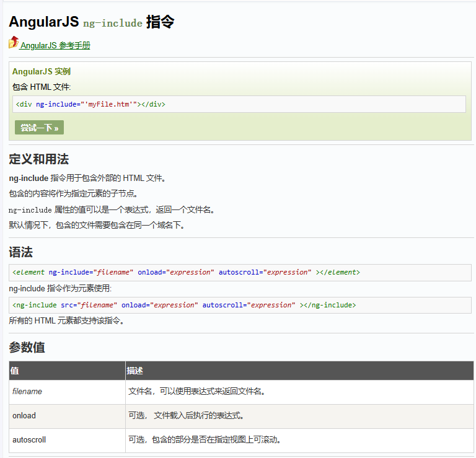Click the text 所有的 HTML 元素都支持该指令
The image size is (476, 458).
point(67,320)
